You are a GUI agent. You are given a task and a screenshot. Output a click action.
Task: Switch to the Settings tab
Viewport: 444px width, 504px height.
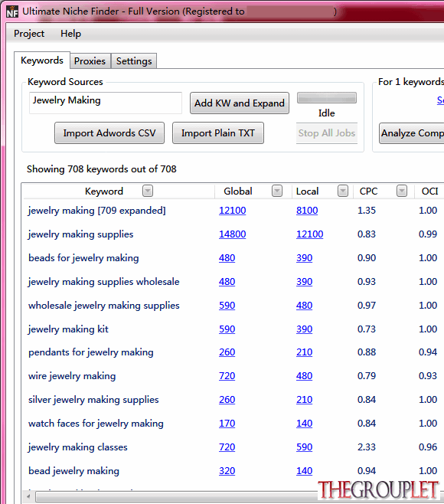[134, 61]
